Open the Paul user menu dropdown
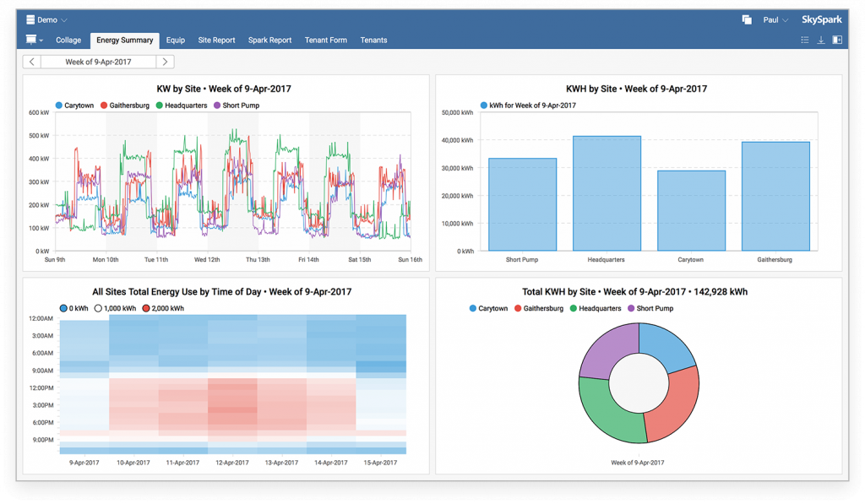The height and width of the screenshot is (504, 865). [775, 19]
